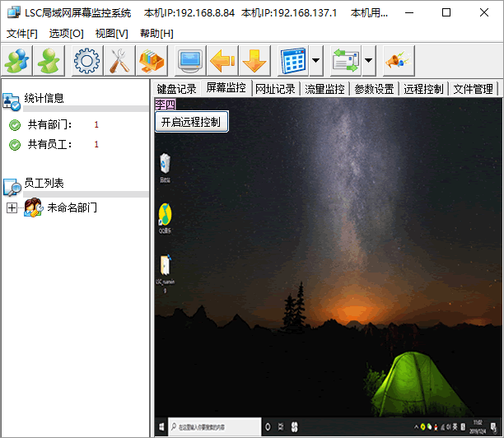504x438 pixels.
Task: Click the orange bookshelf box toolbar icon
Action: (152, 60)
